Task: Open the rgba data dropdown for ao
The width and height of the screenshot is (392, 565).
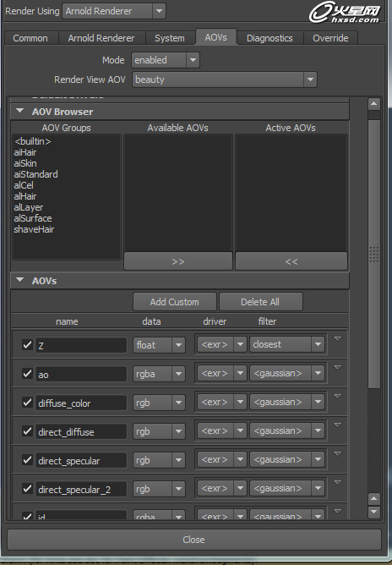Action: [x=159, y=374]
